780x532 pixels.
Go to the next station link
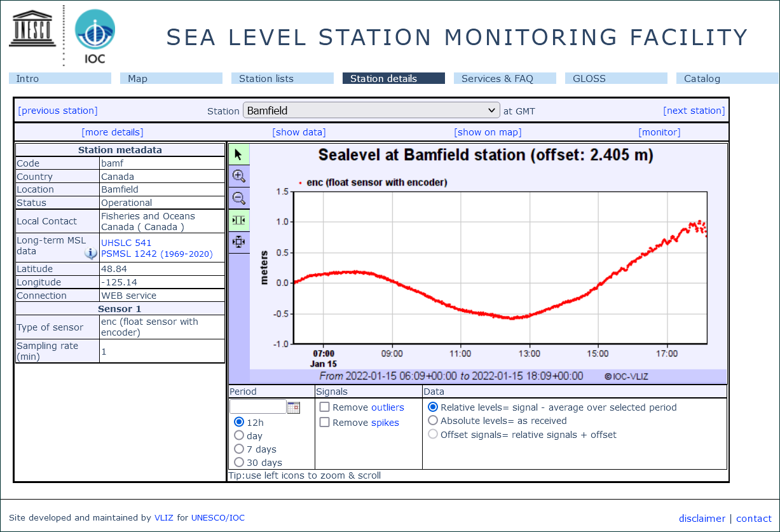click(694, 111)
